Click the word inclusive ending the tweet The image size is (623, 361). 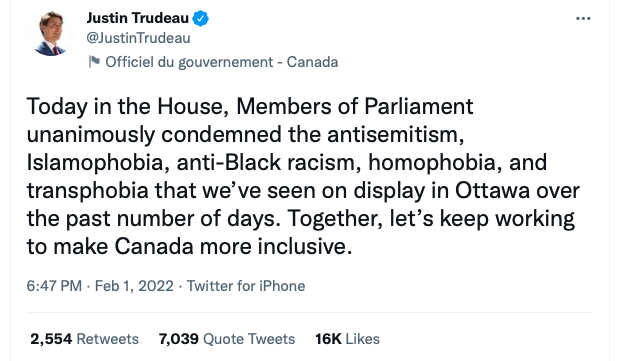305,247
